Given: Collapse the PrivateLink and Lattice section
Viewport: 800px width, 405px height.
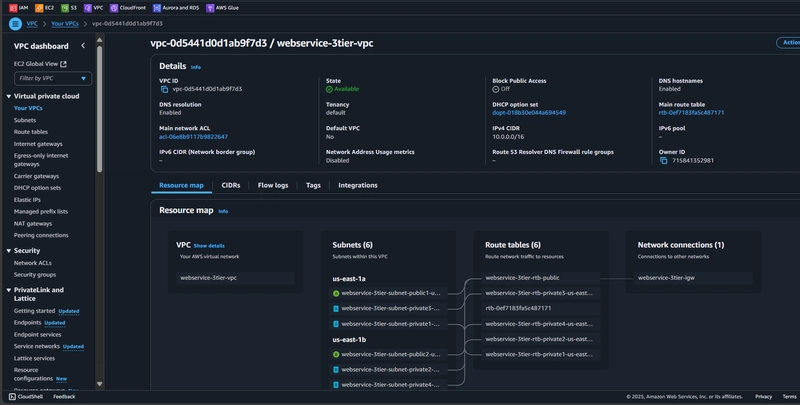Looking at the screenshot, I should 9,290.
